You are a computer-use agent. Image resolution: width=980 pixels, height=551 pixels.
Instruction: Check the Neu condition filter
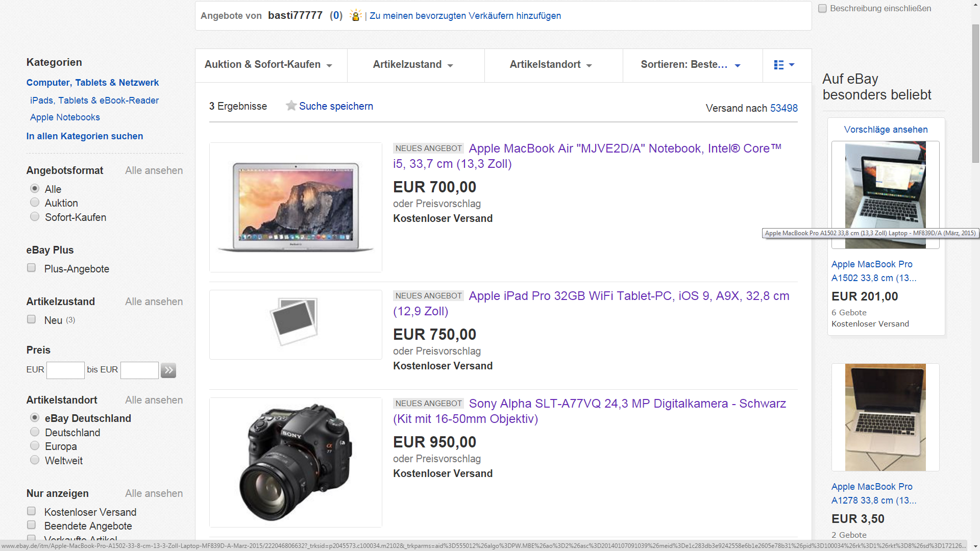[31, 319]
